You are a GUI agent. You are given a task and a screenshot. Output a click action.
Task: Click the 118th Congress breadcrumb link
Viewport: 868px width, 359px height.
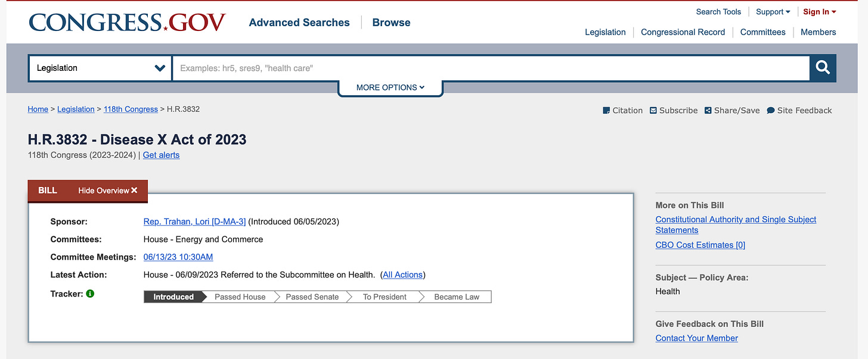(131, 109)
